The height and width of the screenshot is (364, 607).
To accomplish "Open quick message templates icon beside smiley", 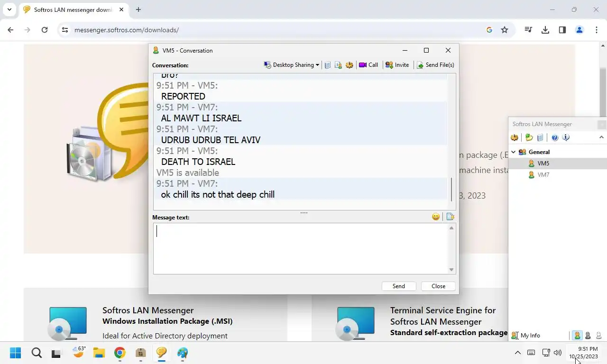I will pos(450,217).
